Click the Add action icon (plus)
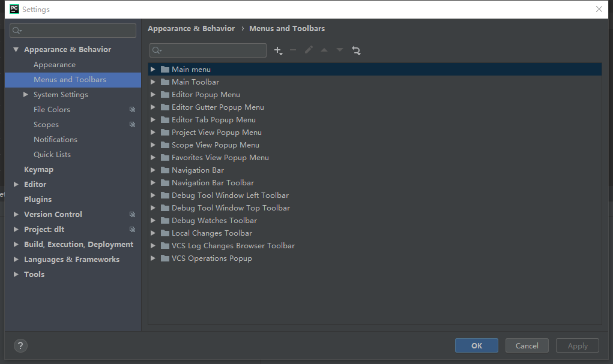 click(278, 50)
